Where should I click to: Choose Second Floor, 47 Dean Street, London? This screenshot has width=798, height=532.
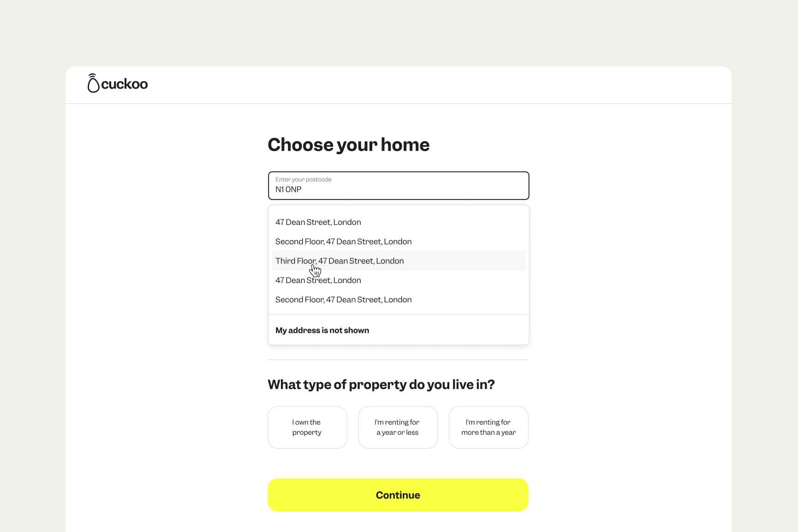click(343, 241)
